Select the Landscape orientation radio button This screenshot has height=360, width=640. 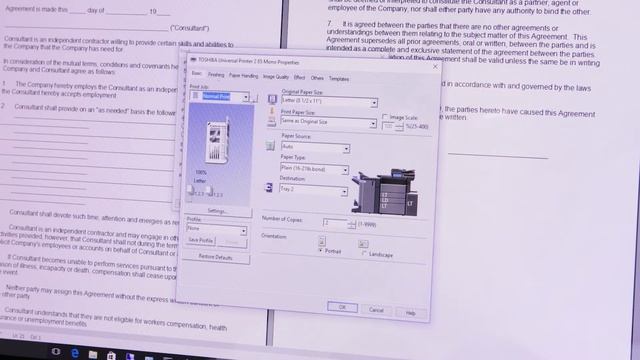click(364, 253)
